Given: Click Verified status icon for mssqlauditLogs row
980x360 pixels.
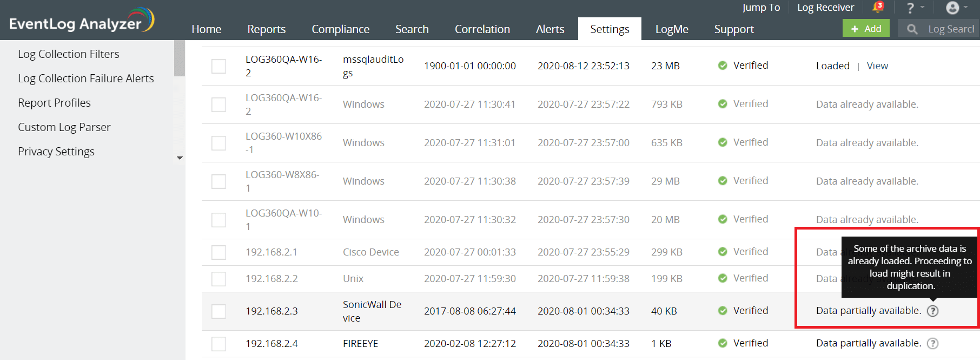Looking at the screenshot, I should tap(723, 66).
